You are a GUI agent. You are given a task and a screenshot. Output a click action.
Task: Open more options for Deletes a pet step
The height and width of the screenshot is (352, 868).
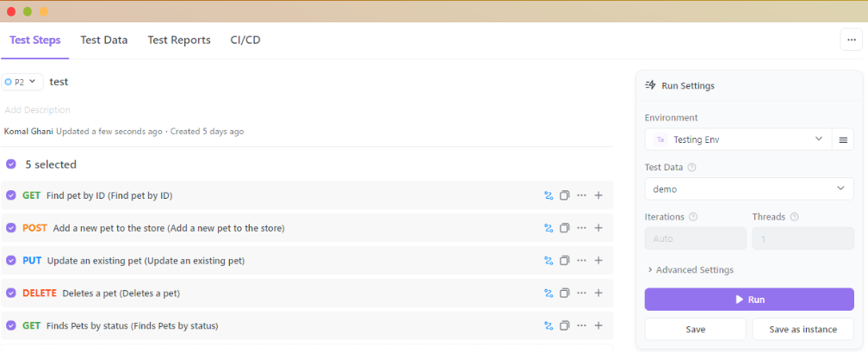(581, 293)
